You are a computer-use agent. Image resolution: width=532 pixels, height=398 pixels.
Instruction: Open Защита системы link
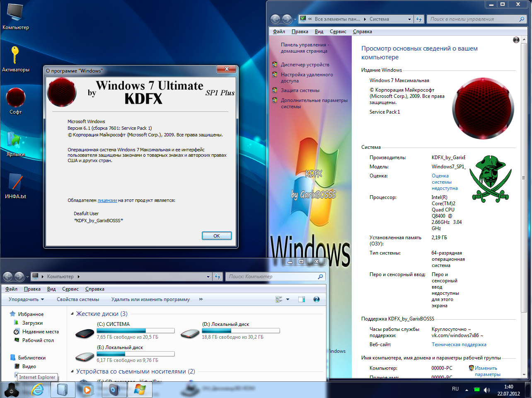300,90
